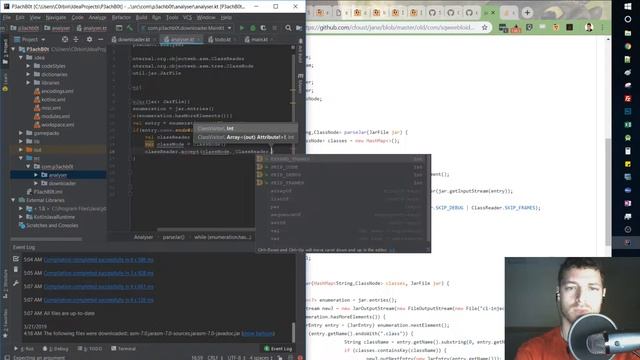Screen dimensions: 640x360
Task: Expand the codeStyles folder
Action: pos(29,66)
